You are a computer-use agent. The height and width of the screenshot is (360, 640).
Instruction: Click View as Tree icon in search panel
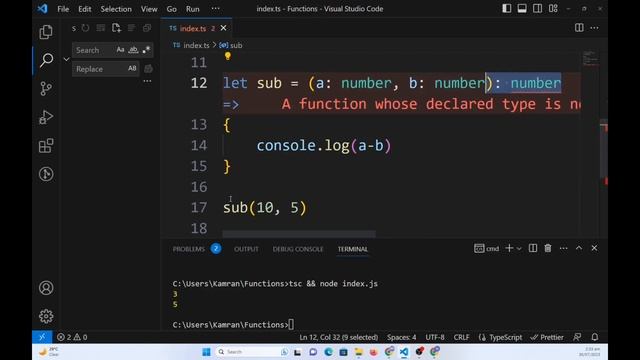coord(131,28)
